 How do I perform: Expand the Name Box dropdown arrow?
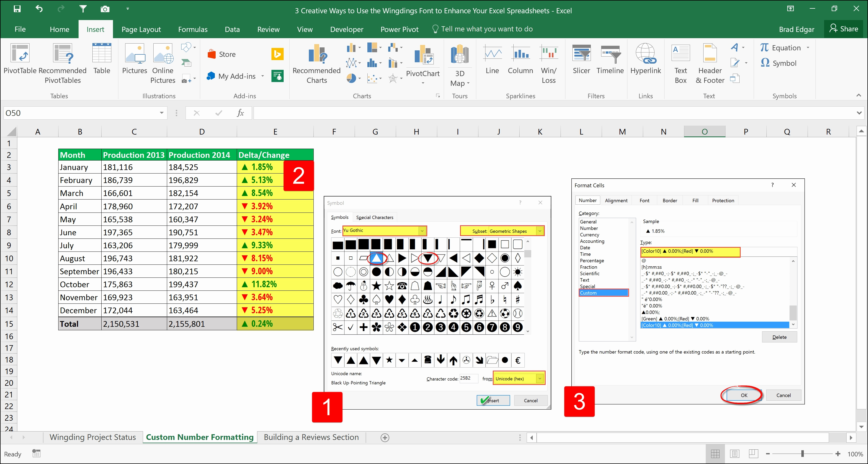(162, 113)
